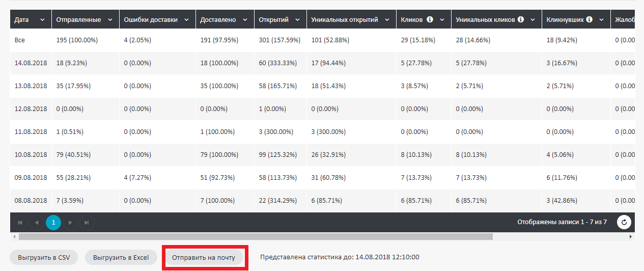644x271 pixels.
Task: Select page 1 in the pager
Action: pos(53,222)
